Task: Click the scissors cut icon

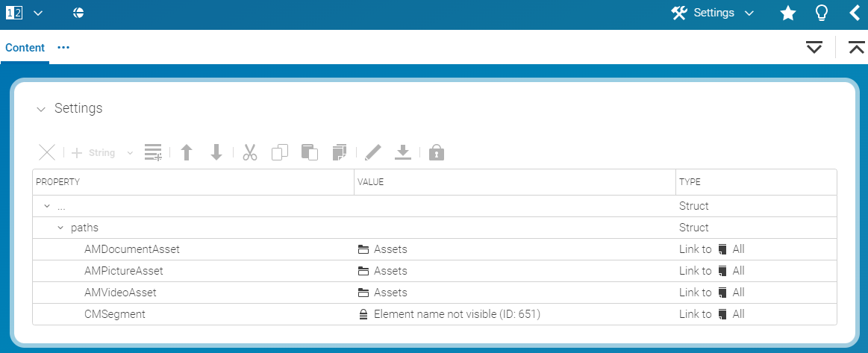Action: point(250,153)
